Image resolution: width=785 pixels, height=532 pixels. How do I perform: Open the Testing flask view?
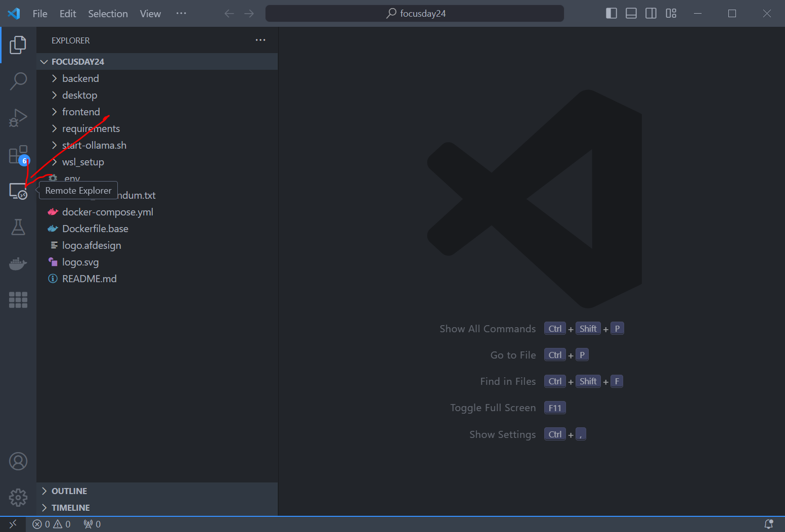(x=18, y=227)
